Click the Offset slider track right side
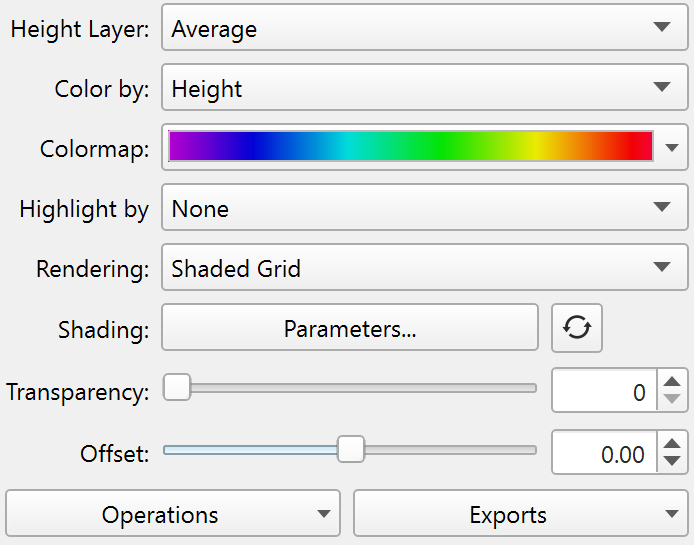 (x=460, y=450)
